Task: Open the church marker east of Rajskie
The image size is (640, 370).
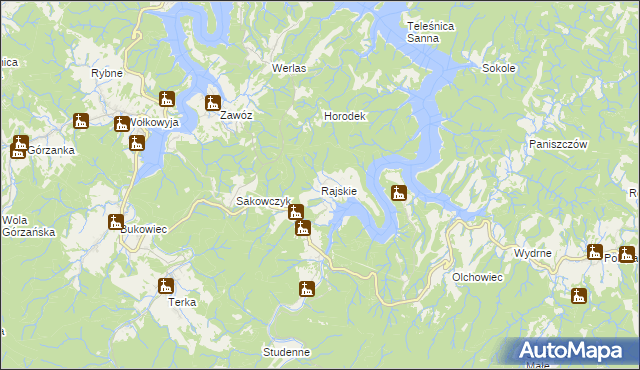Action: (399, 193)
